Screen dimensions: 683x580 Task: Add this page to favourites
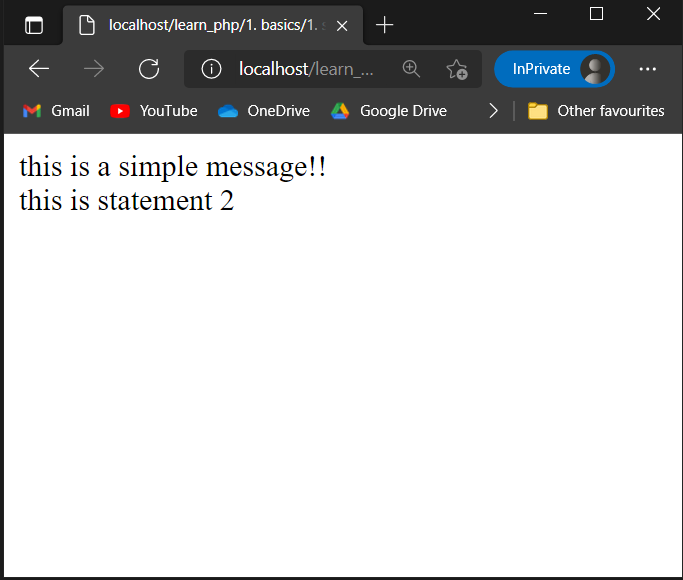[x=457, y=69]
